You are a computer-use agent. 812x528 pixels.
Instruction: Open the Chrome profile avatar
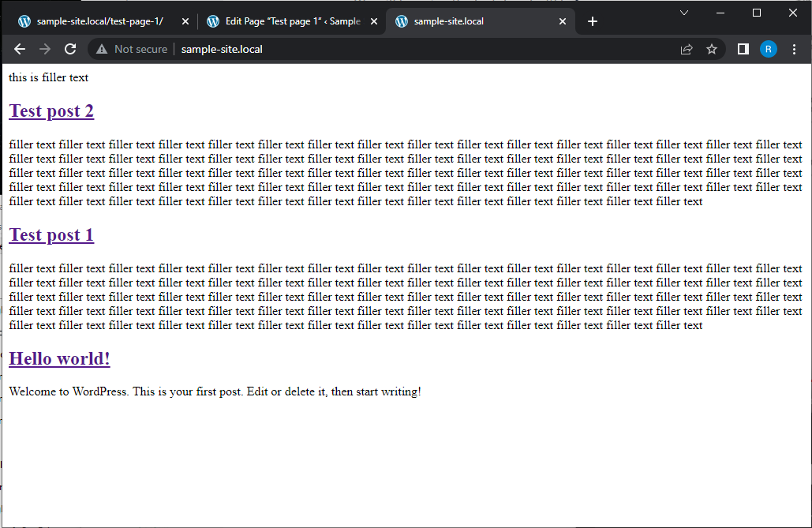coord(768,49)
